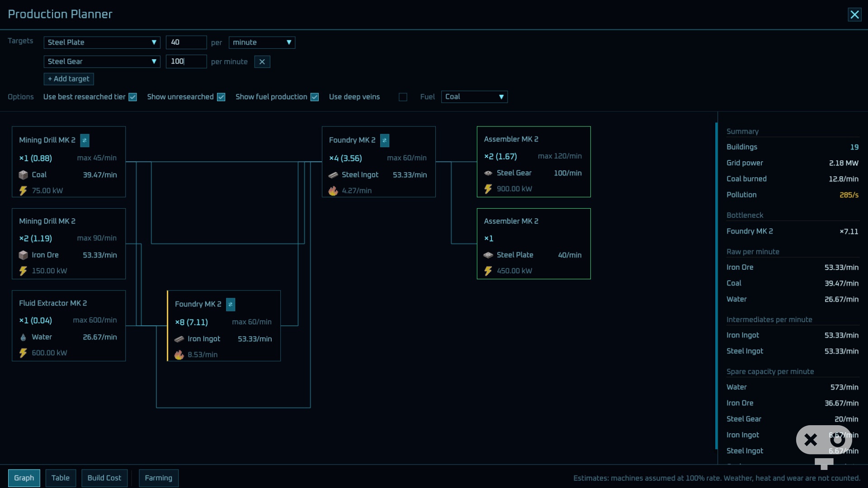Click the fuel flame icon on Iron Ingot foundry
Viewport: 868px width, 488px height.
179,355
